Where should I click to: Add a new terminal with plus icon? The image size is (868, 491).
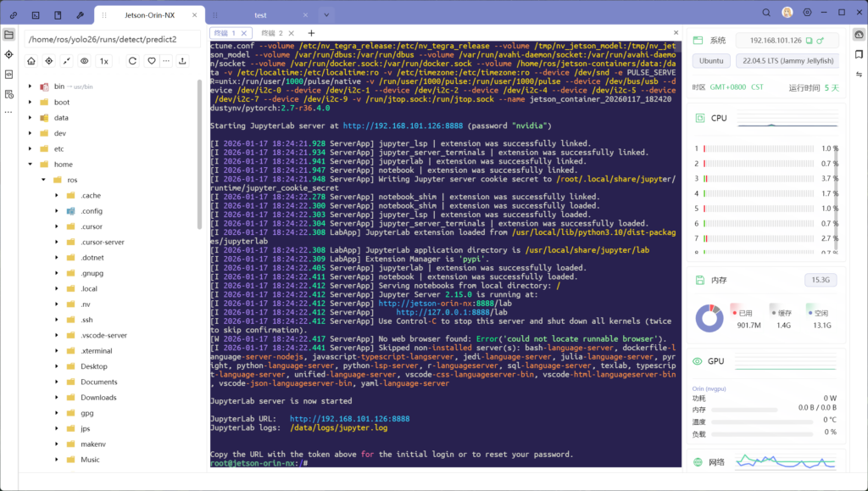click(310, 33)
